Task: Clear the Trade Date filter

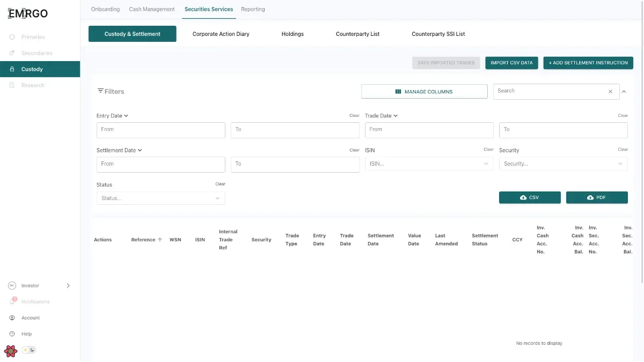Action: [623, 116]
